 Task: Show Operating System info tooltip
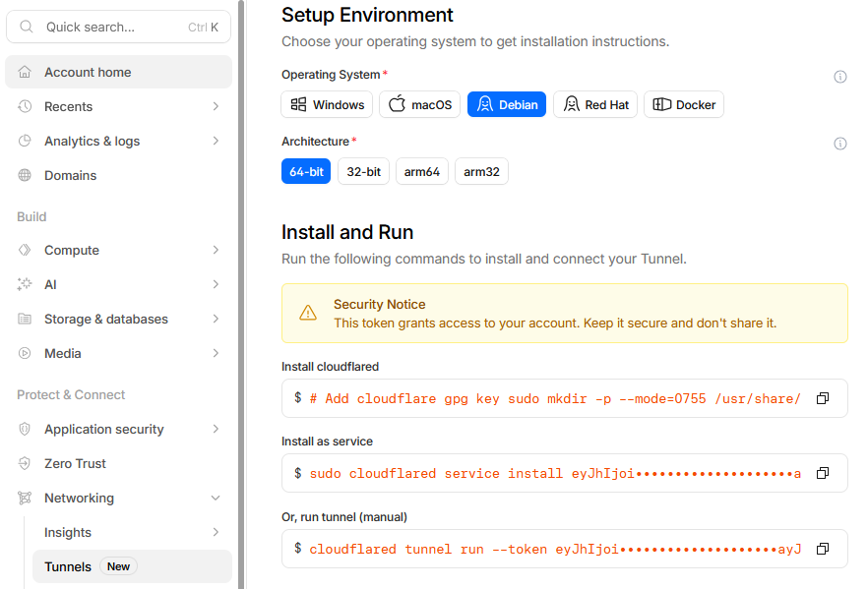[839, 76]
